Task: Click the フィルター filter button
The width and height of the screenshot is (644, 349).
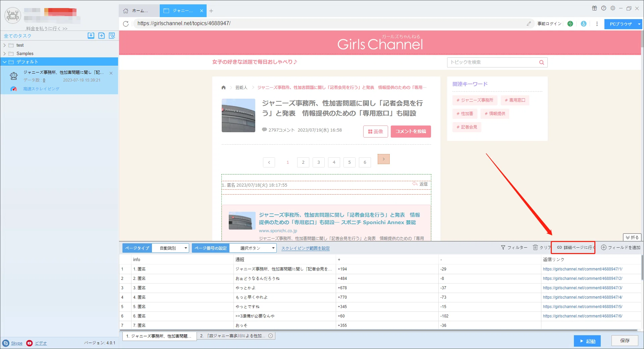Action: pyautogui.click(x=514, y=248)
